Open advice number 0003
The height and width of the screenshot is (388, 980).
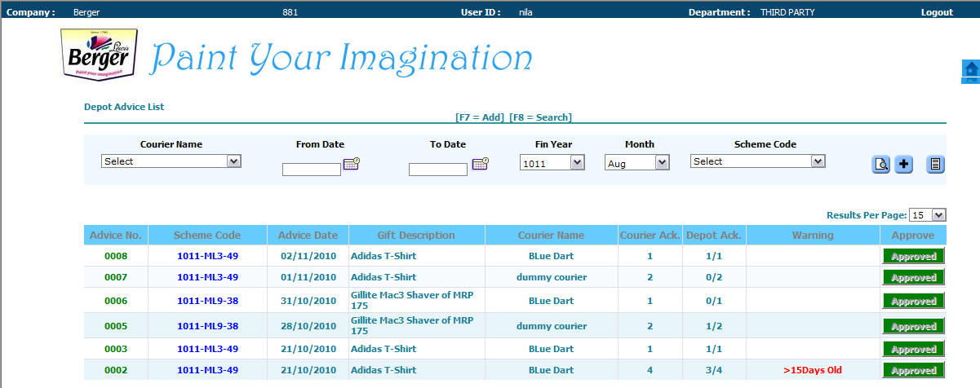(x=116, y=349)
